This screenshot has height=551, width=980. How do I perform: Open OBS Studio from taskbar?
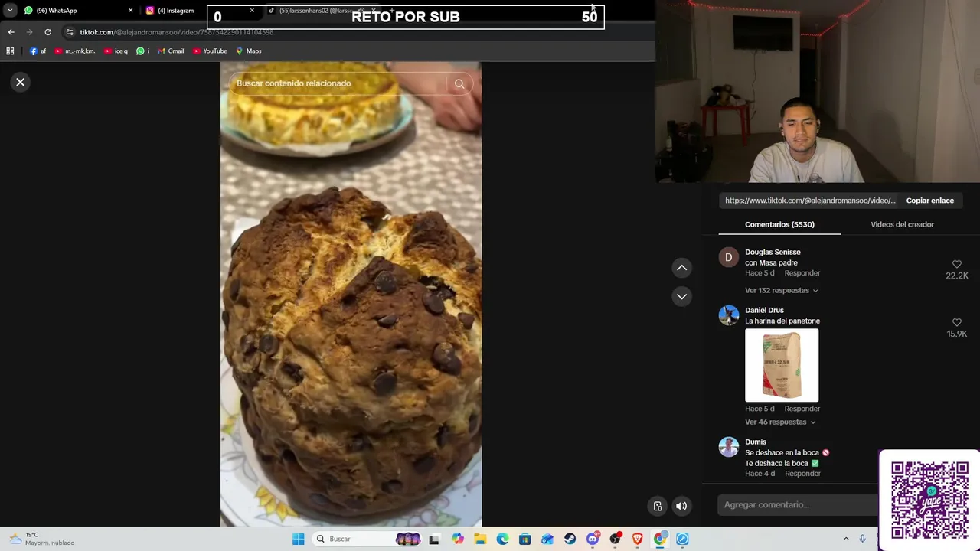615,539
